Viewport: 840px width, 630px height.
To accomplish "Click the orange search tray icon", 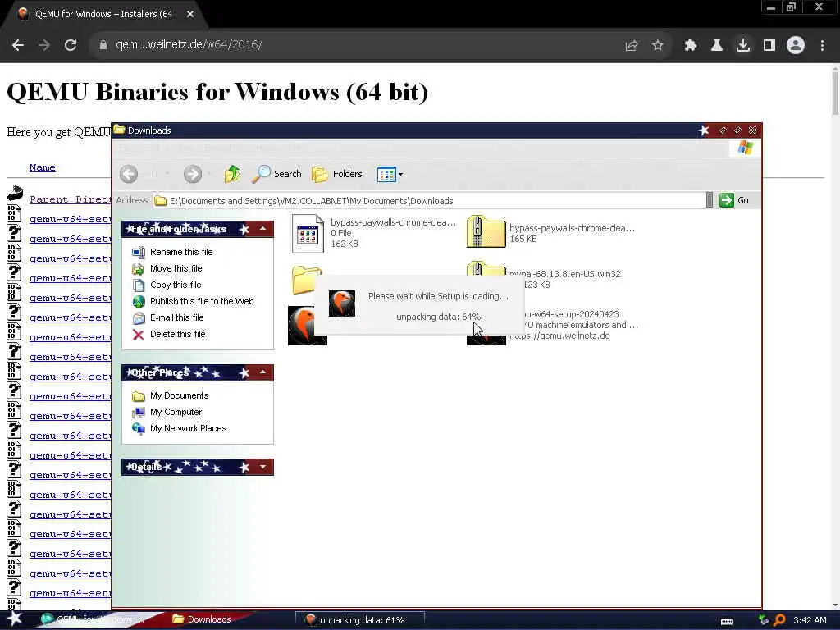I will (x=779, y=620).
